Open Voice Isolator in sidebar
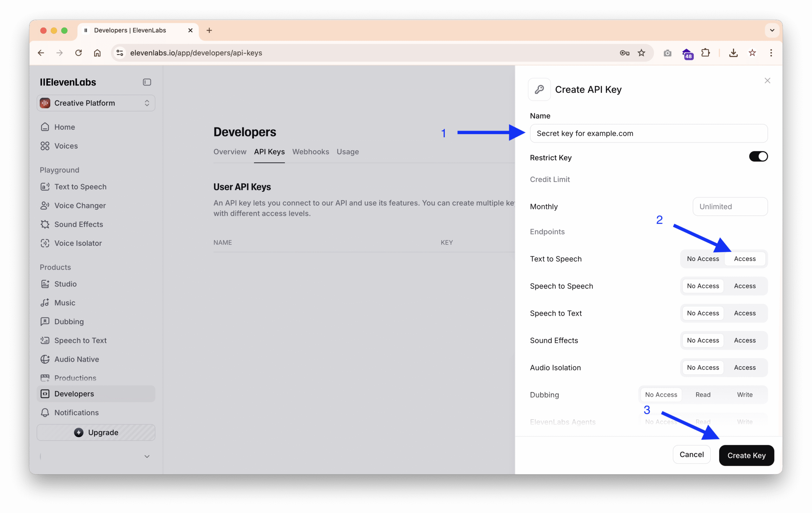Image resolution: width=812 pixels, height=513 pixels. [x=78, y=244]
